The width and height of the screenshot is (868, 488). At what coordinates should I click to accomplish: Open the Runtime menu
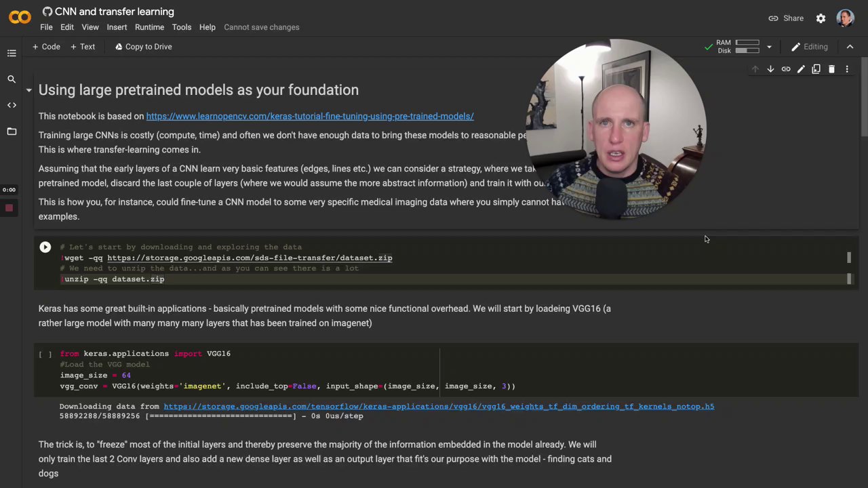coord(149,27)
